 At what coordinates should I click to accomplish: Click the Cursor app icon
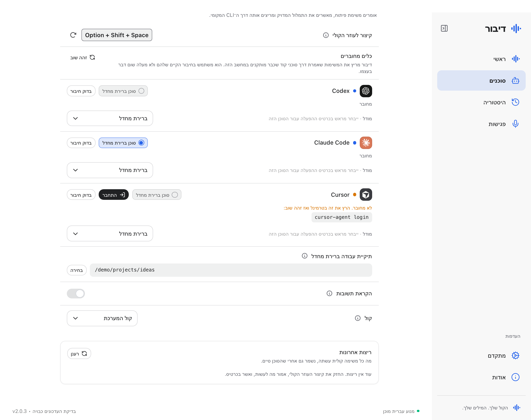366,195
